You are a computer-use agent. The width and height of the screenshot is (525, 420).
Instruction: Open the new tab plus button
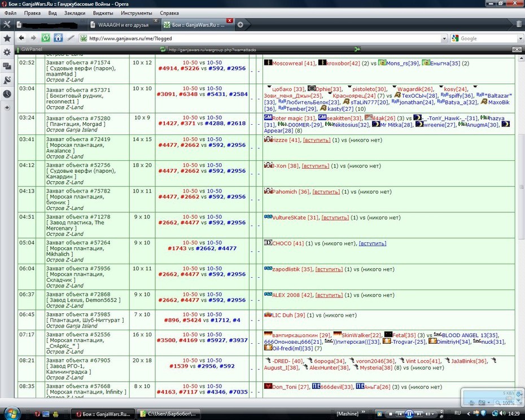point(240,25)
